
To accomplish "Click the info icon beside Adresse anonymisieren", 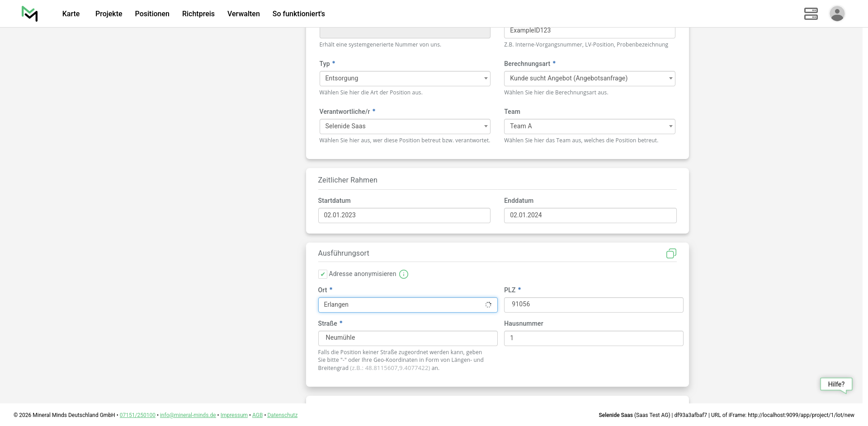I will [x=404, y=274].
